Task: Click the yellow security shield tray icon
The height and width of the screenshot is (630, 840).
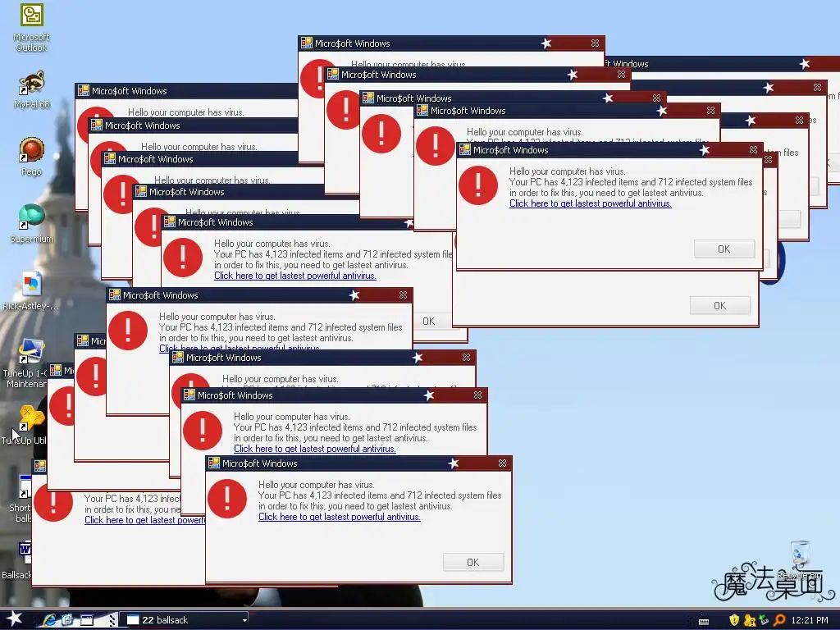Action: tap(734, 620)
